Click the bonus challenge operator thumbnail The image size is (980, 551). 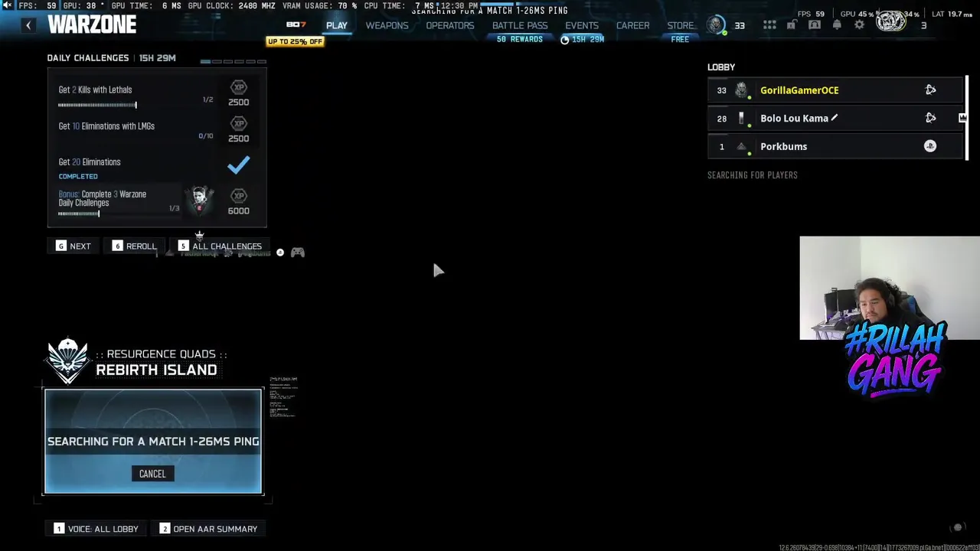[x=200, y=201]
